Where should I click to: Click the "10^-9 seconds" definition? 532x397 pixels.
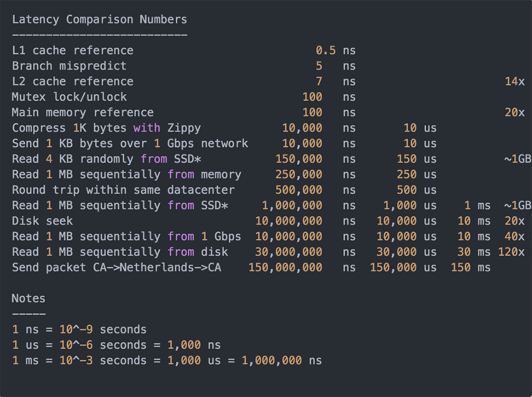103,330
